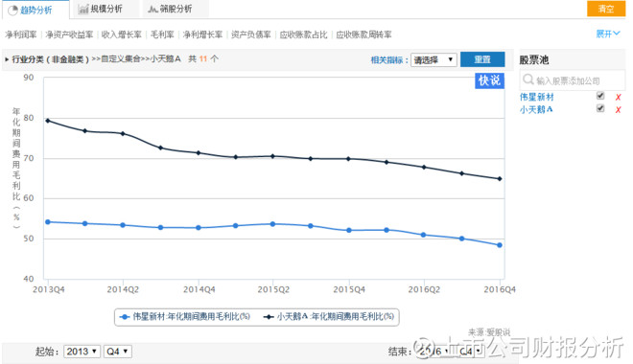Click the stock search magnifier icon

click(x=528, y=79)
